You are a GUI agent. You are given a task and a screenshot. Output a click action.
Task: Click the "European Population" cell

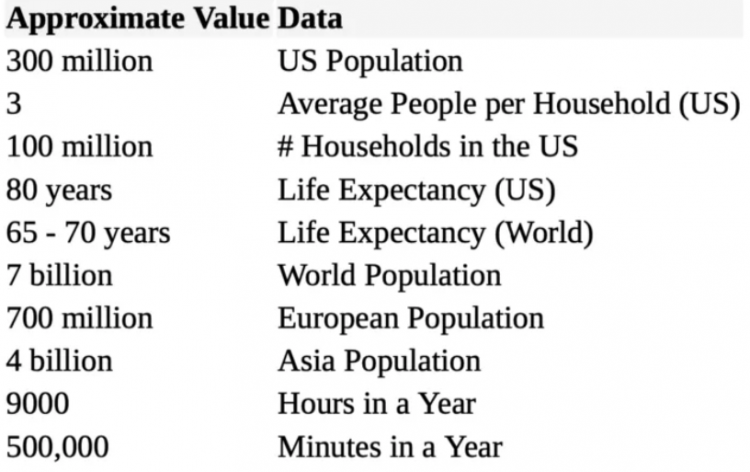410,319
